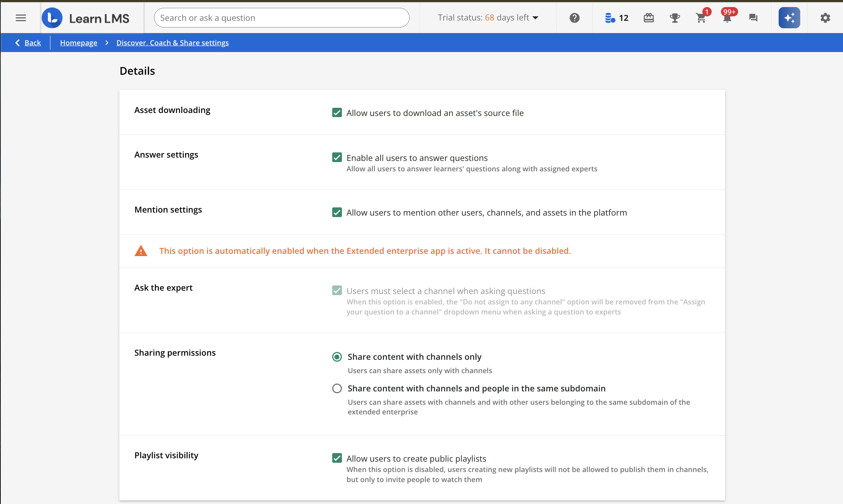Image resolution: width=843 pixels, height=504 pixels.
Task: Open the trophy gamification icon
Action: tap(674, 18)
